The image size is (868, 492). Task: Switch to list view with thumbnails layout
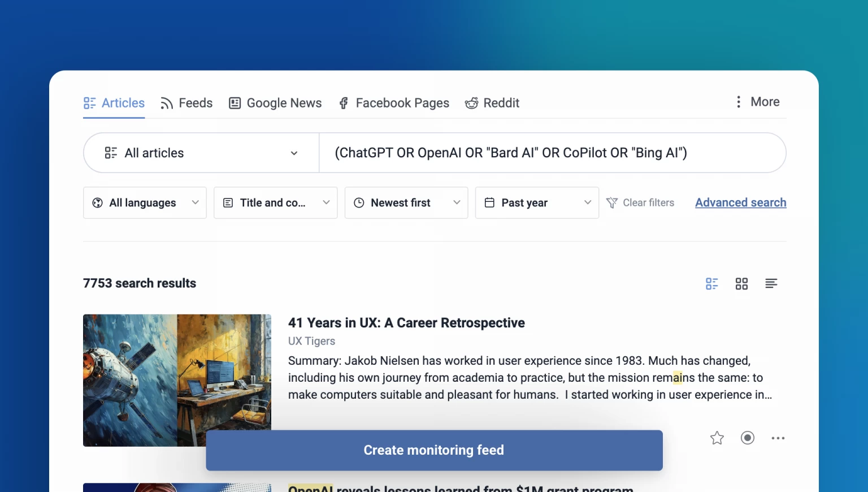click(x=711, y=284)
